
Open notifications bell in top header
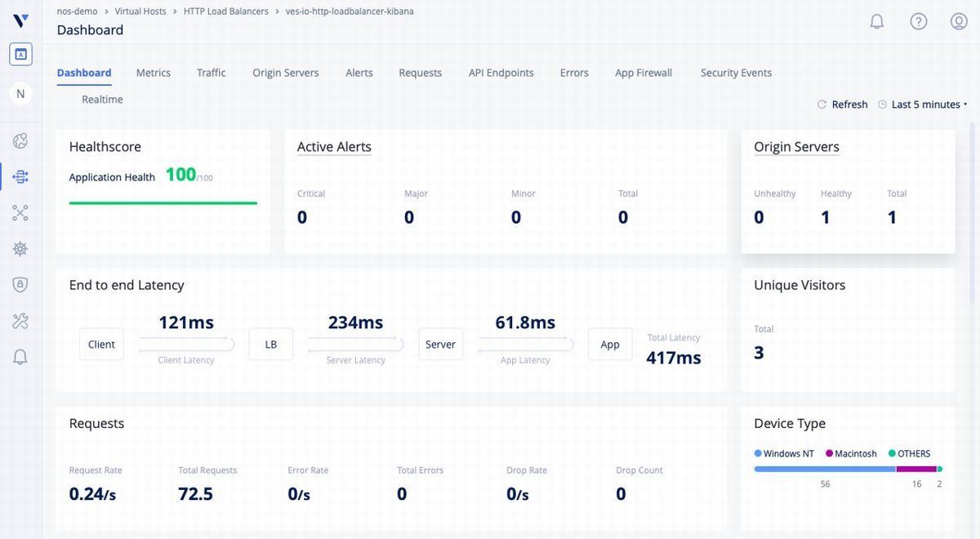876,21
